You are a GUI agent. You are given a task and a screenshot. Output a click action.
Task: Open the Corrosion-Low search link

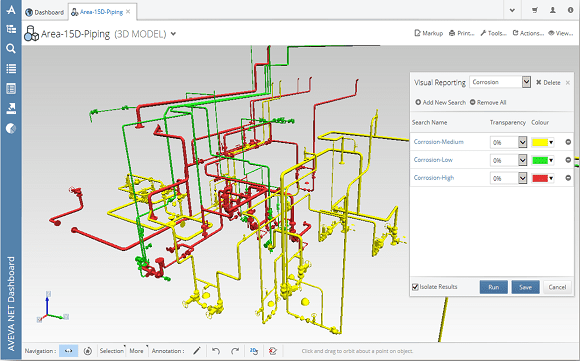(x=433, y=160)
